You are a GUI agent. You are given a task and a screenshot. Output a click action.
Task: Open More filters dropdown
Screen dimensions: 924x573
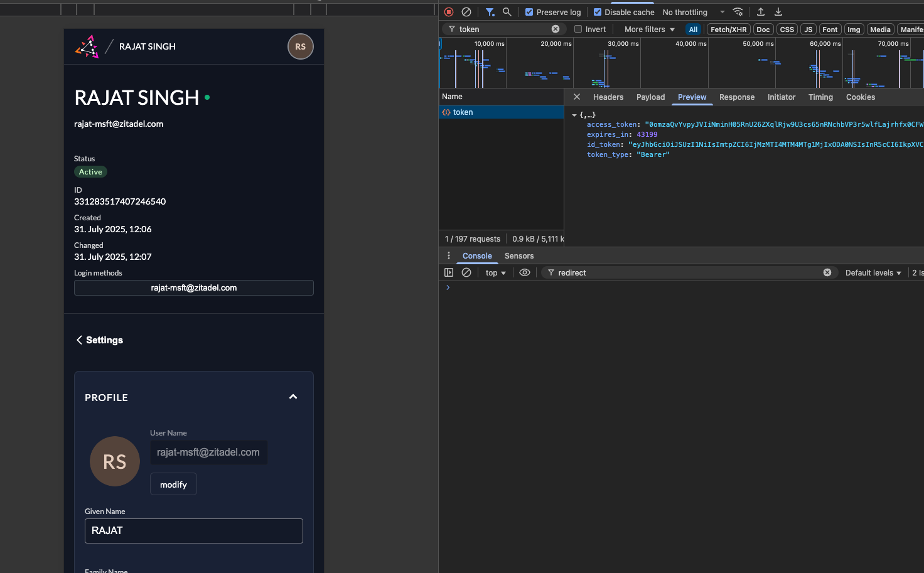pos(650,29)
